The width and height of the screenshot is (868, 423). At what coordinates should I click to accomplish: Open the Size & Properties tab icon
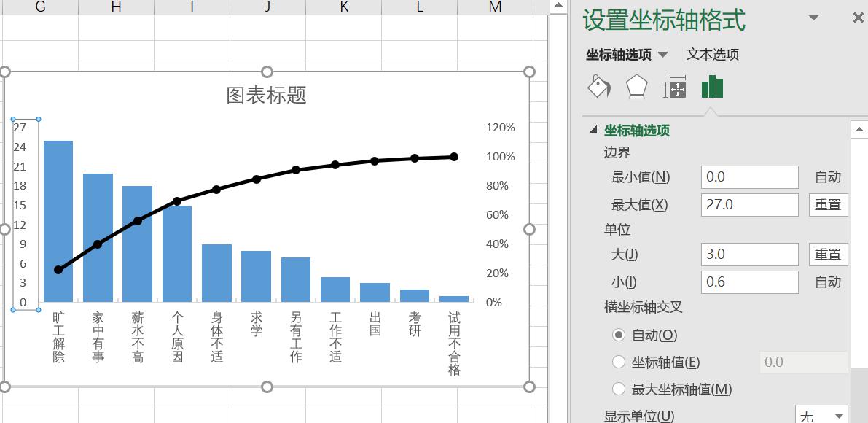[674, 87]
